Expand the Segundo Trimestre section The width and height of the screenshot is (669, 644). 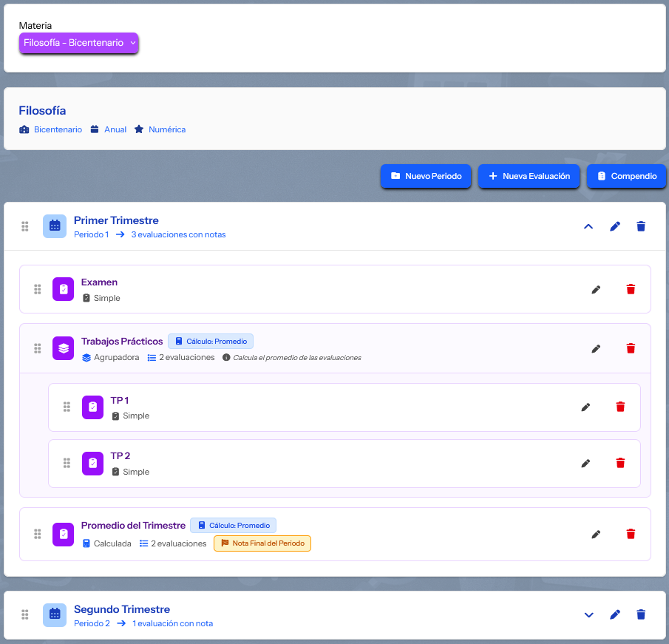(x=588, y=614)
